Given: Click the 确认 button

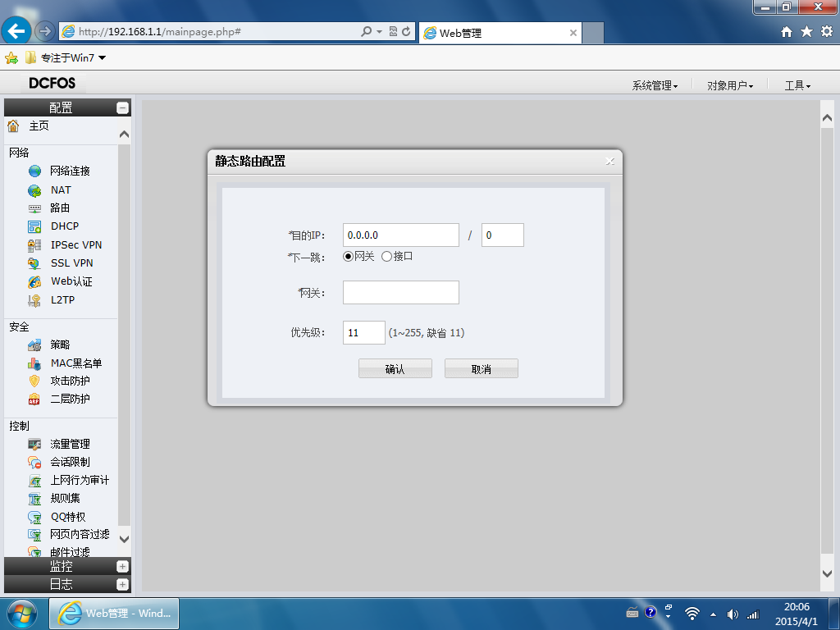Looking at the screenshot, I should click(395, 368).
